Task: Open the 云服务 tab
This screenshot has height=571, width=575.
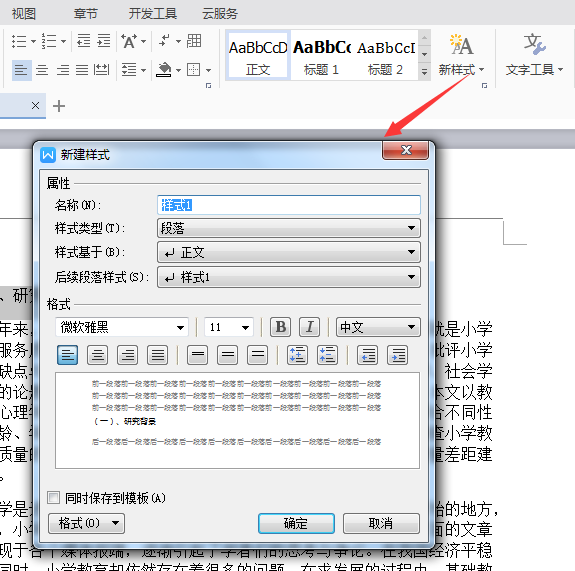Action: pos(220,14)
